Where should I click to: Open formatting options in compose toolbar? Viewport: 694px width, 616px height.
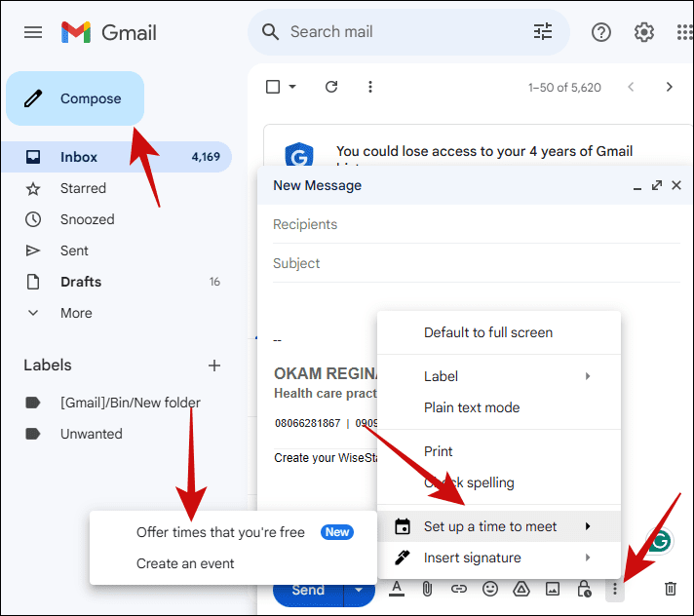pyautogui.click(x=397, y=589)
